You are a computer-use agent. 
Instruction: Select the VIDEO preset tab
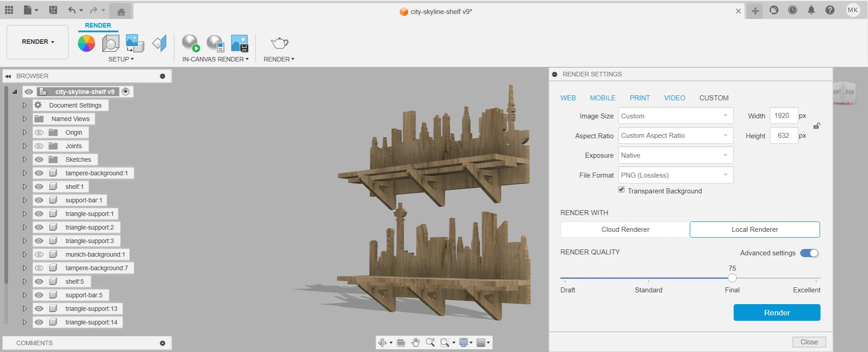675,98
